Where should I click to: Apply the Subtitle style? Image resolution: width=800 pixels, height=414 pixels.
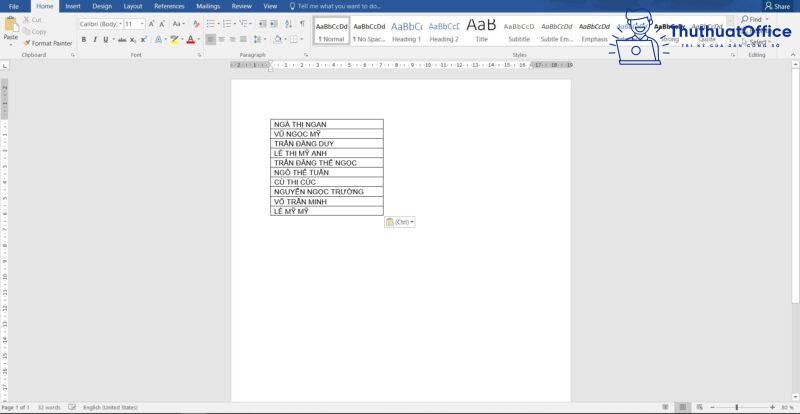tap(519, 32)
